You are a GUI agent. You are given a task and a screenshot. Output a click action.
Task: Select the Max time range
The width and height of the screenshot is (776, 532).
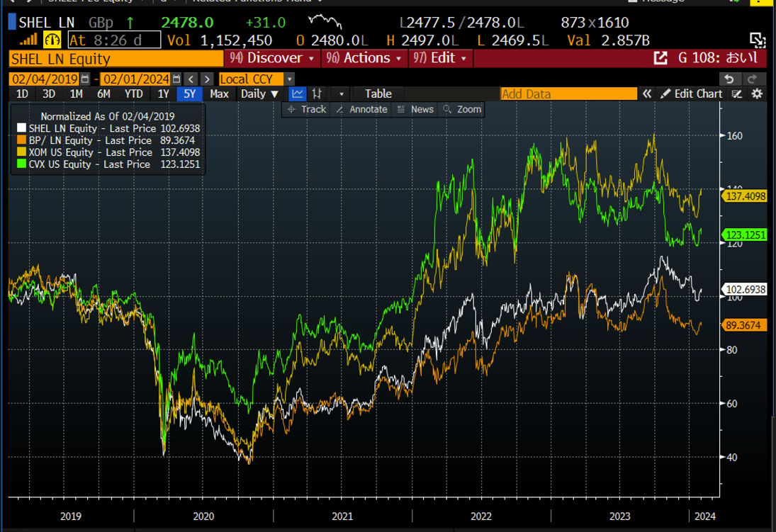pyautogui.click(x=219, y=94)
